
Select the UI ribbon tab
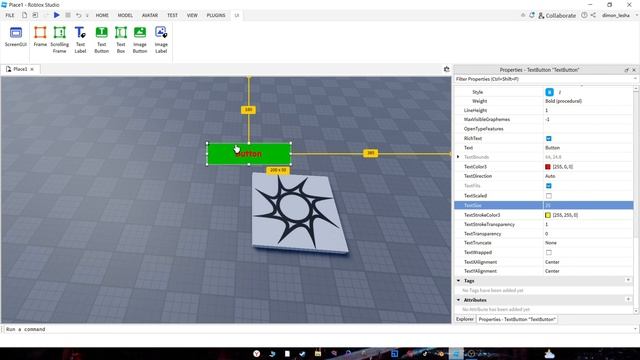tap(237, 16)
